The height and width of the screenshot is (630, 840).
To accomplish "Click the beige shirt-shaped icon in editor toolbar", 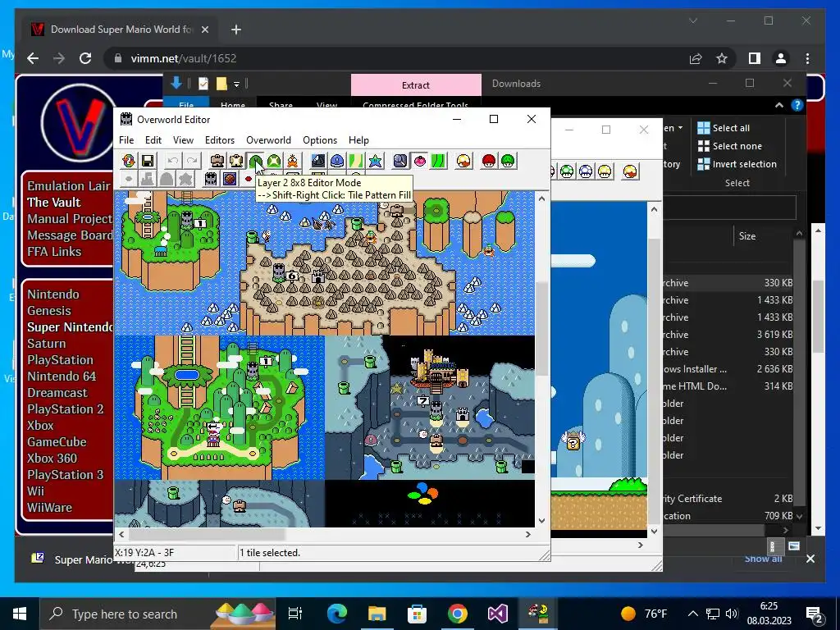I will click(236, 161).
